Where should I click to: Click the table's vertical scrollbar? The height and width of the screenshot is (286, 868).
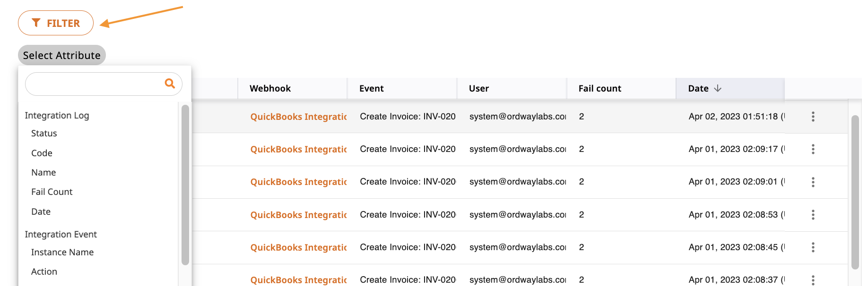click(x=855, y=193)
